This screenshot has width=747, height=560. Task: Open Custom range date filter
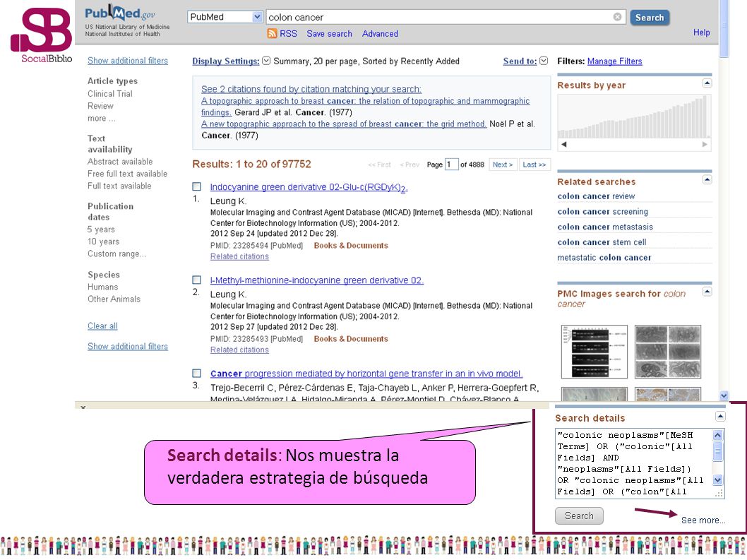(x=116, y=254)
